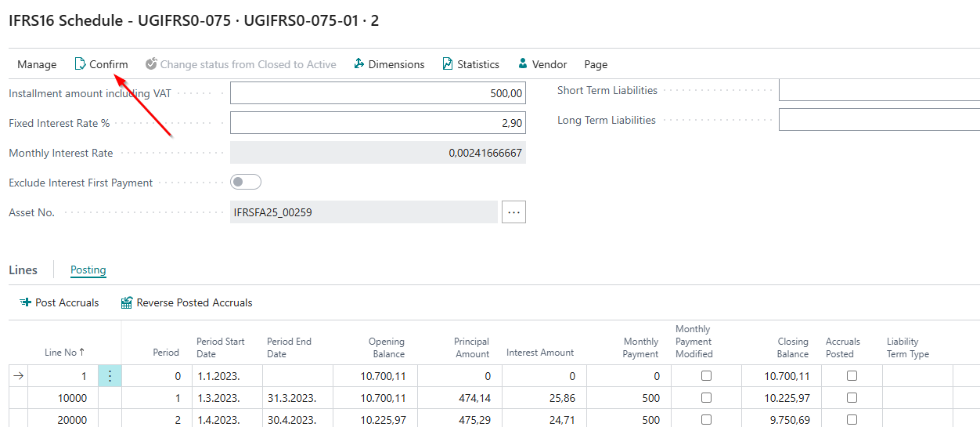Select the Lines section heading
Image resolution: width=980 pixels, height=427 pixels.
coord(23,270)
